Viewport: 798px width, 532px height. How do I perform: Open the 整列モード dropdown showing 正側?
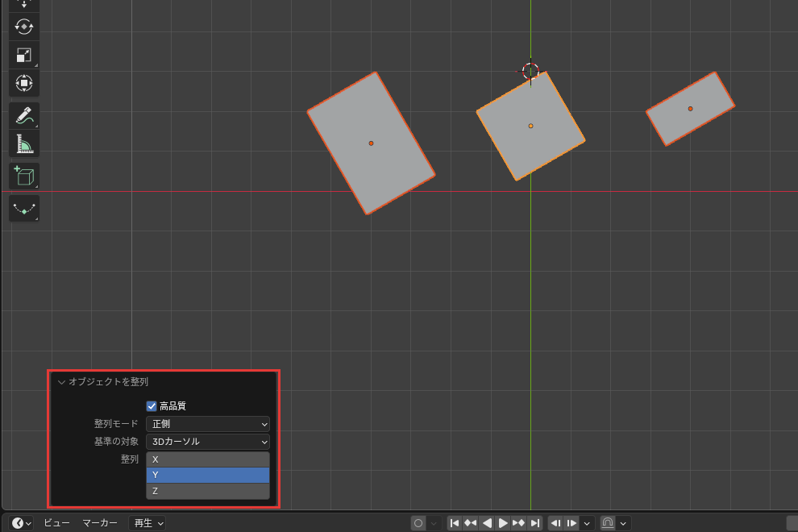coord(208,423)
